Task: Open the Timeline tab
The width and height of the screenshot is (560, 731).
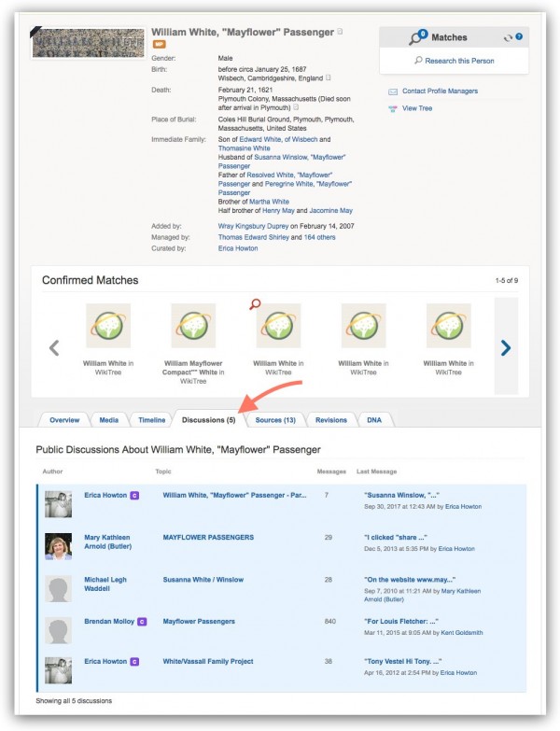Action: 152,420
